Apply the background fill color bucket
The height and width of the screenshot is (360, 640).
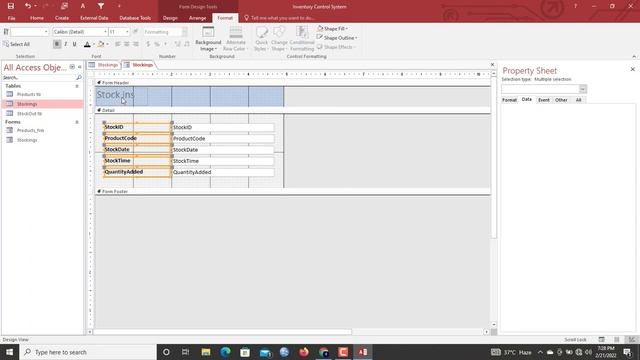[x=101, y=44]
